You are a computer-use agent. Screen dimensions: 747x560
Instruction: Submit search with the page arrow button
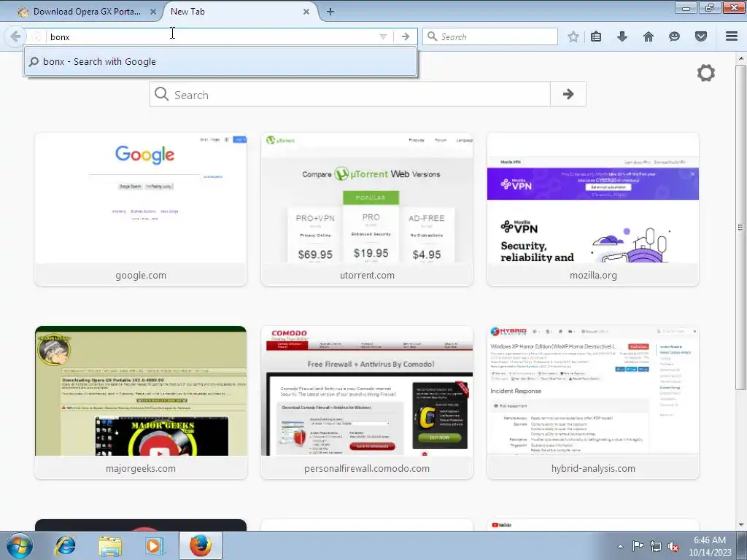[568, 94]
